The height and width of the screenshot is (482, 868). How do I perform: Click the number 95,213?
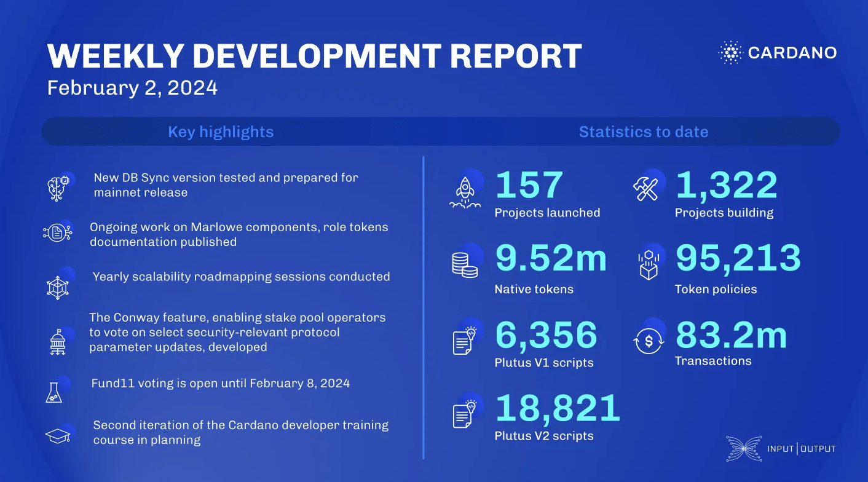[x=738, y=259]
